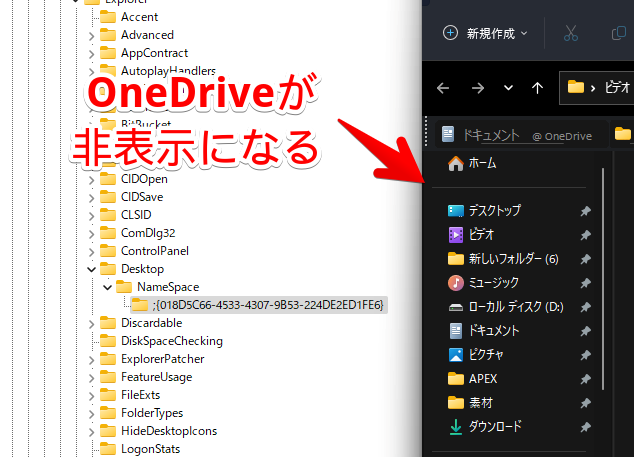The height and width of the screenshot is (457, 634).
Task: Expand the Advanced key
Action: 92,36
